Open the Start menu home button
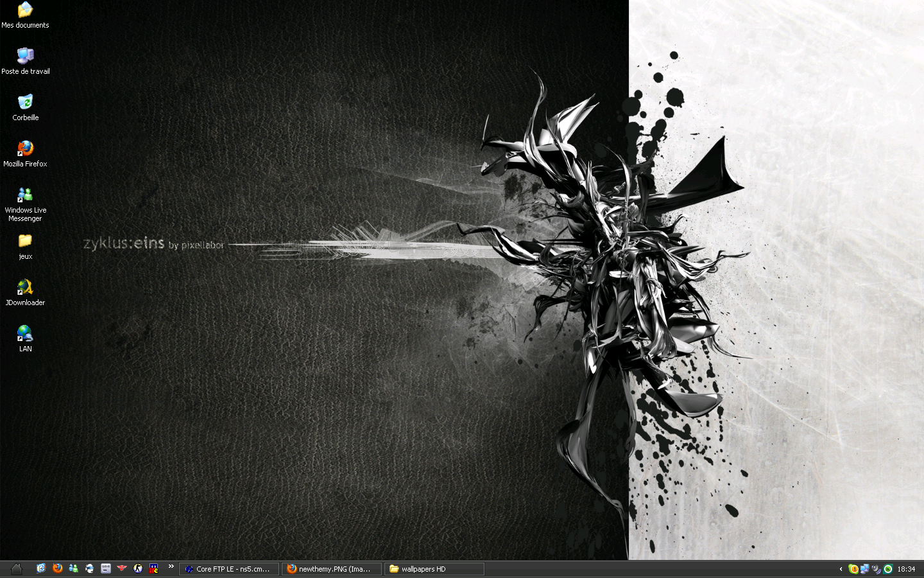The image size is (924, 578). pos(17,568)
